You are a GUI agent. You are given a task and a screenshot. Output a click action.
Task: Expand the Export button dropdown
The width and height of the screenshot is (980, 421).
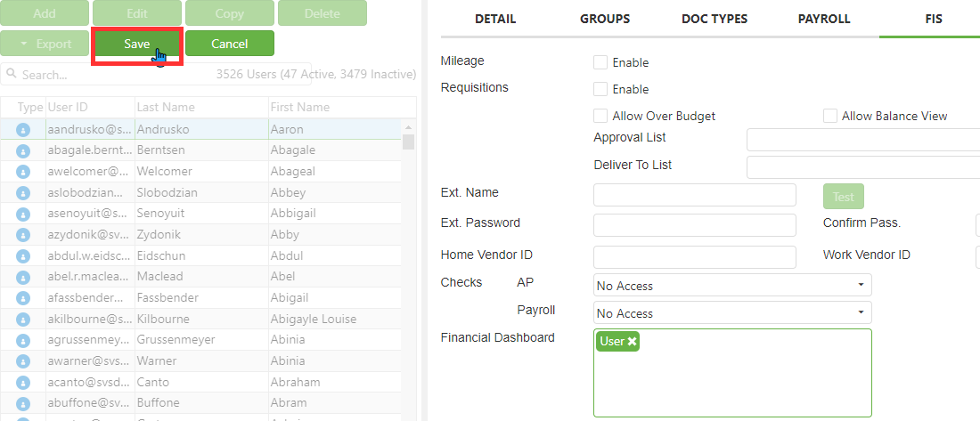pyautogui.click(x=45, y=44)
